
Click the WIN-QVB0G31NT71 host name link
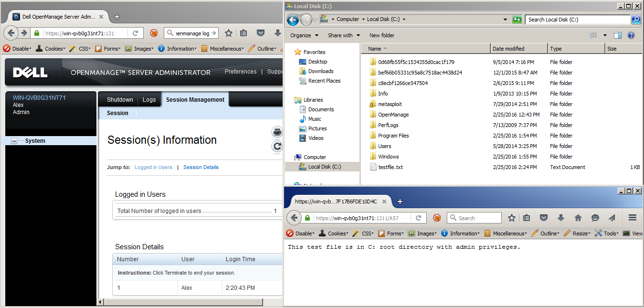[39, 98]
